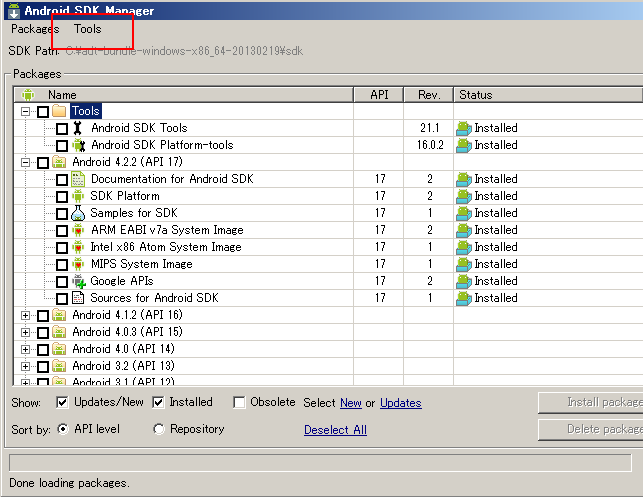The image size is (643, 497).
Task: Check the Documentation for Android SDK checkbox
Action: [x=62, y=180]
